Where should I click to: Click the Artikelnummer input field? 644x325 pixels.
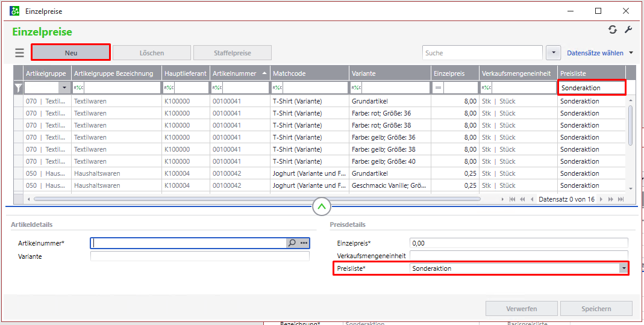189,243
